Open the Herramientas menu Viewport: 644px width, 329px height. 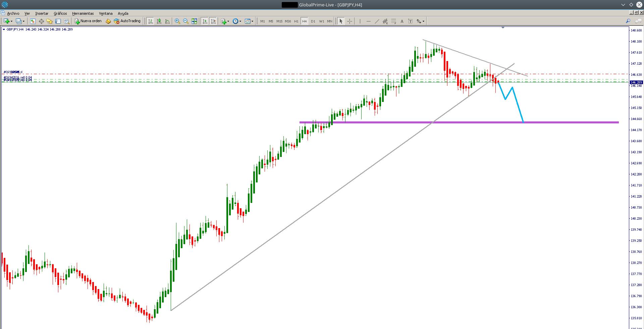pyautogui.click(x=83, y=13)
